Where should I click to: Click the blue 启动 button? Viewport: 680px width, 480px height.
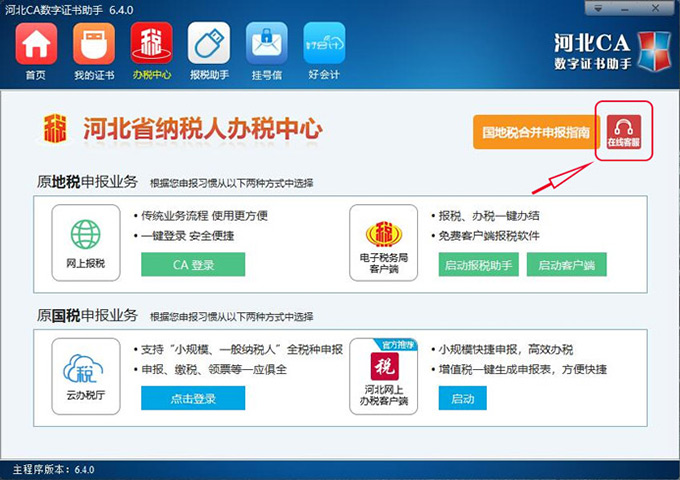(463, 398)
